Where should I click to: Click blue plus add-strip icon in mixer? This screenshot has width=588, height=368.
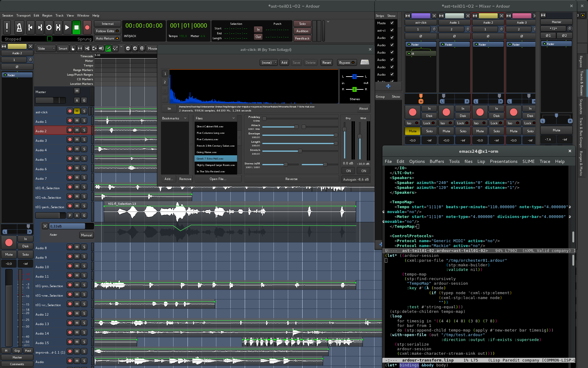coord(388,86)
